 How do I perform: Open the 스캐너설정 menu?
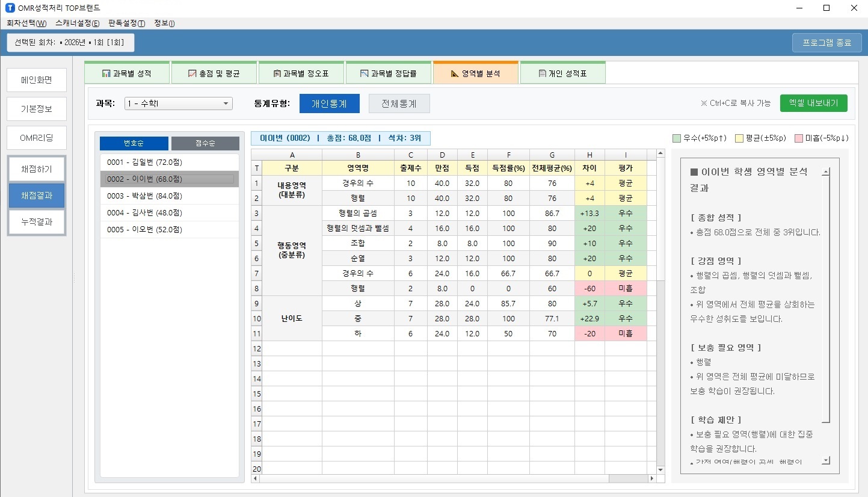77,23
